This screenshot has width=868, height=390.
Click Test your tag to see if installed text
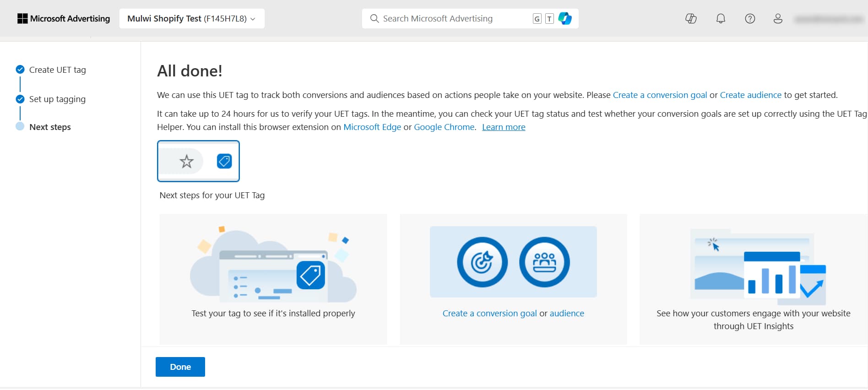[273, 313]
